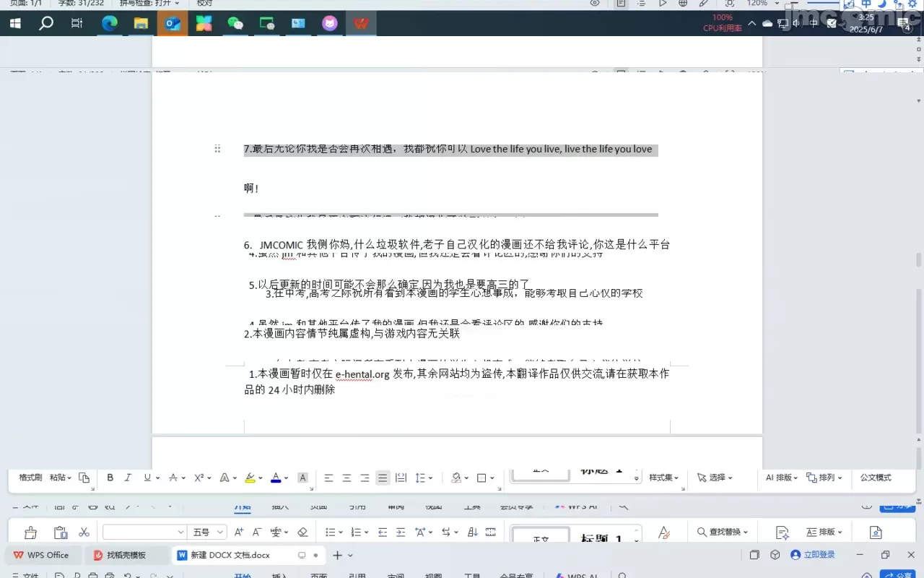Click the 公文模式 button

click(x=875, y=478)
